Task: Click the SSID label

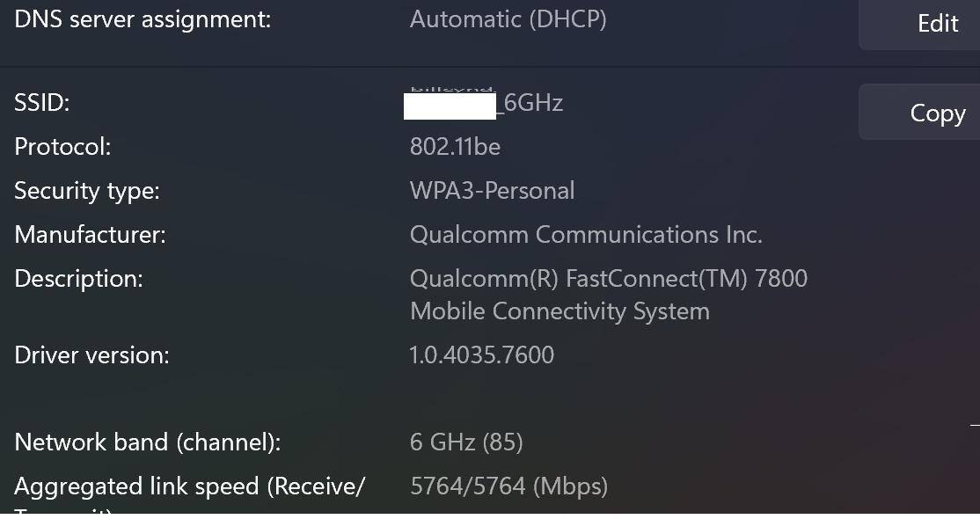Action: tap(42, 103)
